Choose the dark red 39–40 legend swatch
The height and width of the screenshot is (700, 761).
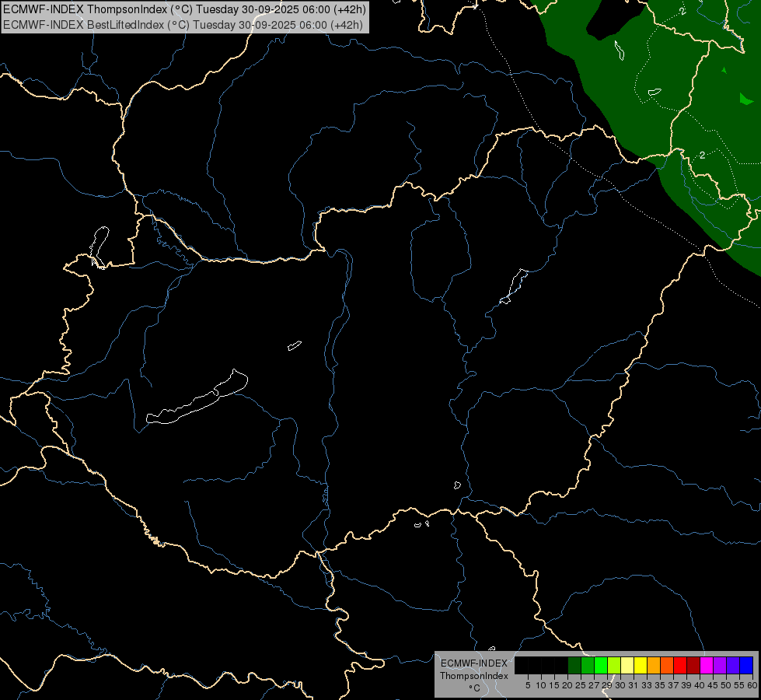point(693,666)
